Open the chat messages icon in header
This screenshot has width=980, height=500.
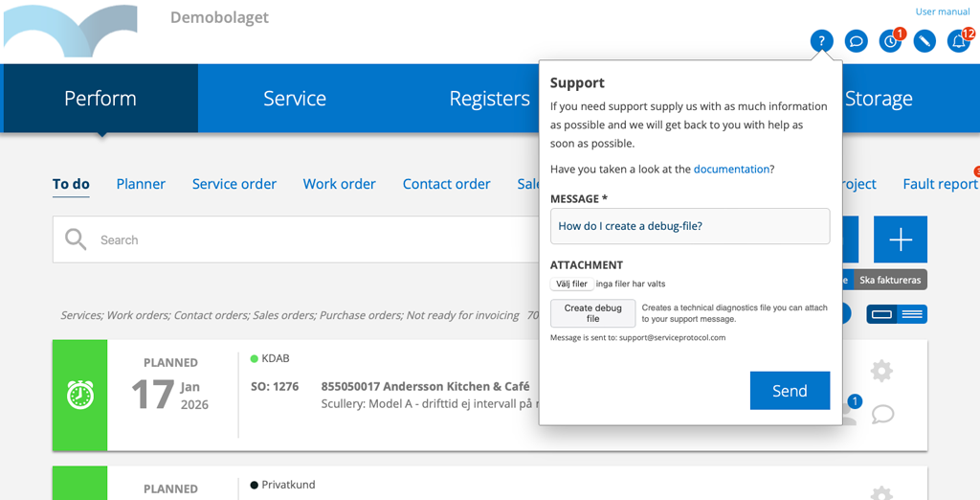click(x=856, y=41)
